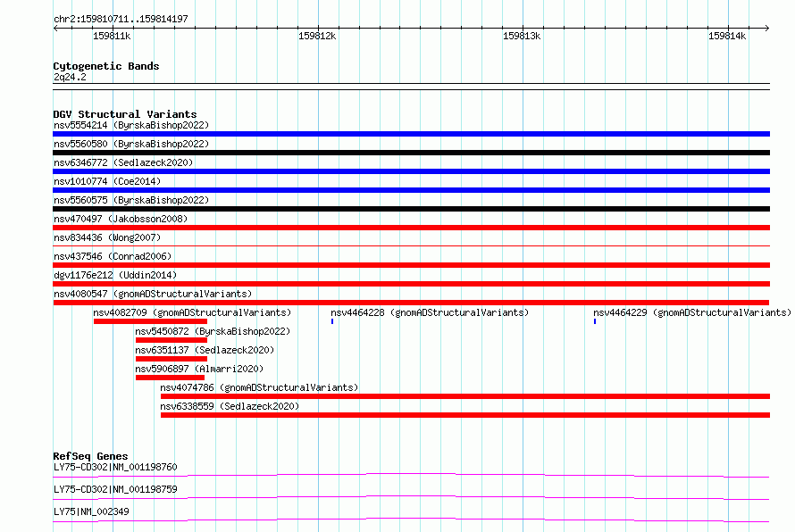795x532 pixels.
Task: Click the nsv4464229 (gnomADStructuralVariants) label
Action: pyautogui.click(x=692, y=312)
